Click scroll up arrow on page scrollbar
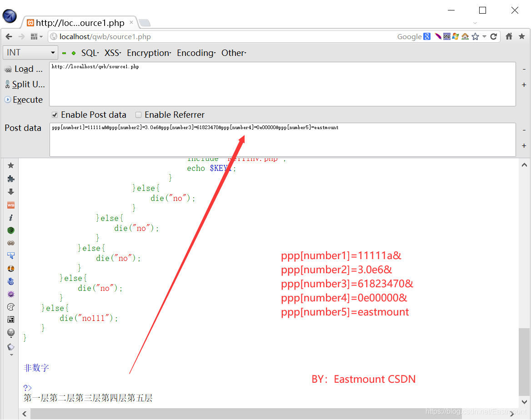 point(524,165)
